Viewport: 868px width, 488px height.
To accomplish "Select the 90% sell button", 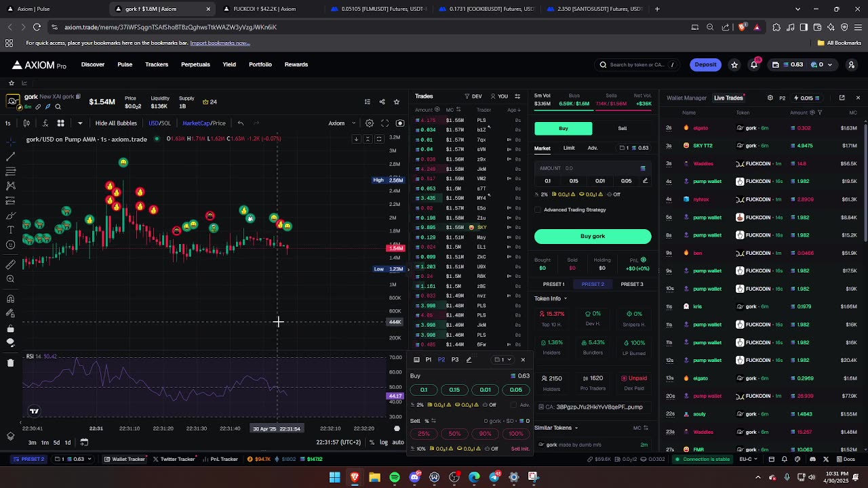I will pyautogui.click(x=485, y=434).
